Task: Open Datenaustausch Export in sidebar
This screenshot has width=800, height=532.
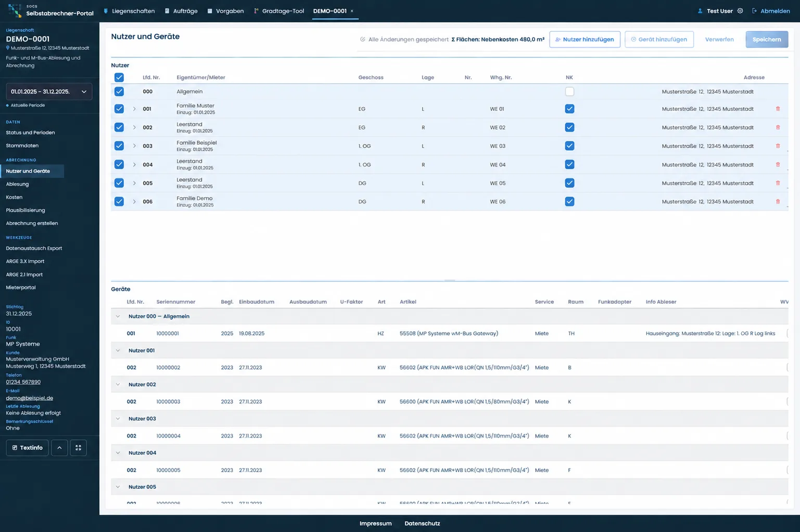Action: pos(34,249)
